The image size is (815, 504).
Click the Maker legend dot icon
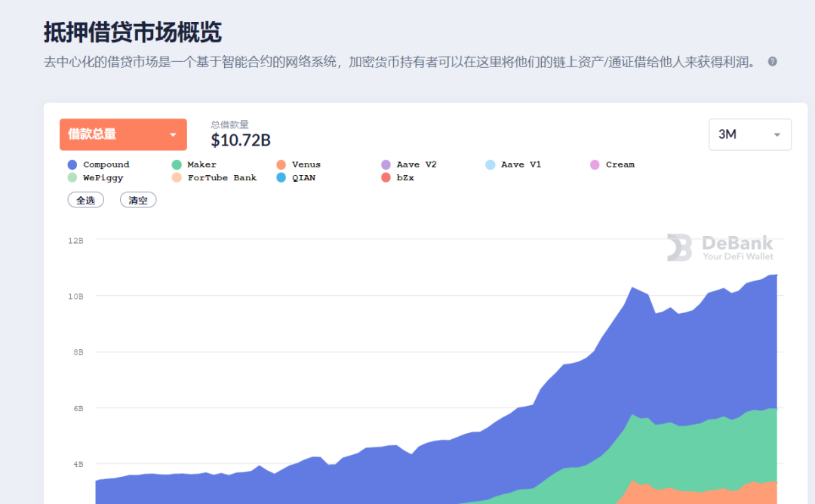[x=175, y=164]
